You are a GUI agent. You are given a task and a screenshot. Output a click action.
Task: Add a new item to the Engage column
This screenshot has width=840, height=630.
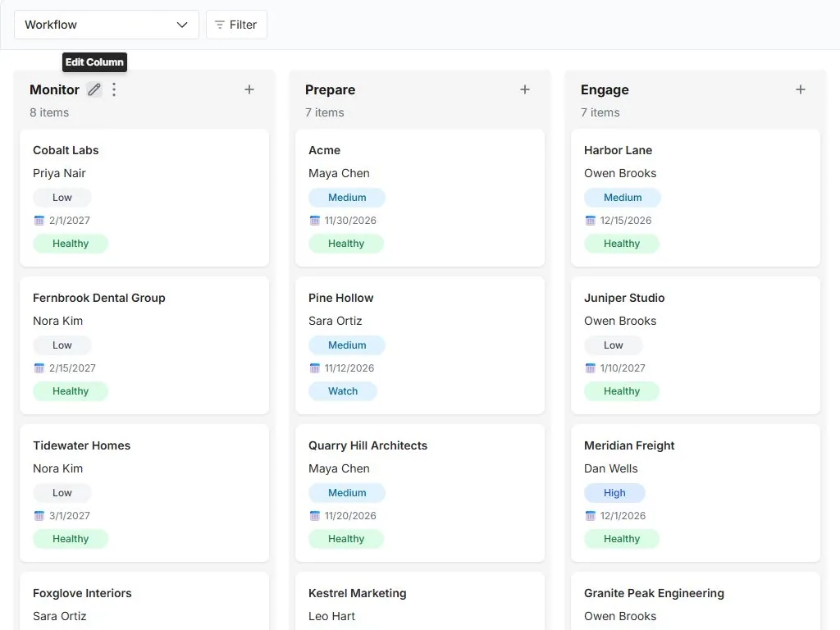[x=801, y=89]
